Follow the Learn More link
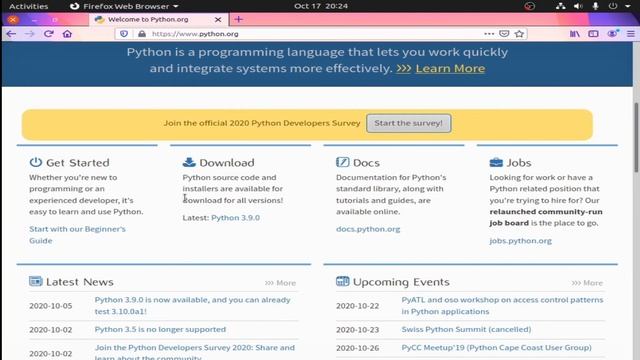The height and width of the screenshot is (360, 640). tap(450, 68)
